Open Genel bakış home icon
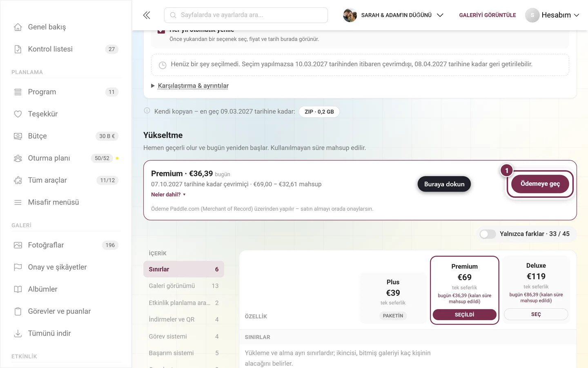The width and height of the screenshot is (588, 368). tap(18, 27)
